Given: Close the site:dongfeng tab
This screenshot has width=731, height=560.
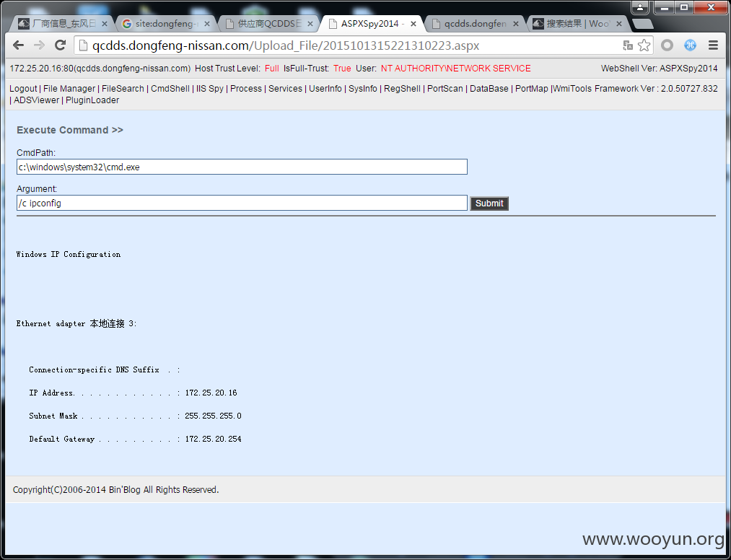Looking at the screenshot, I should tap(207, 24).
